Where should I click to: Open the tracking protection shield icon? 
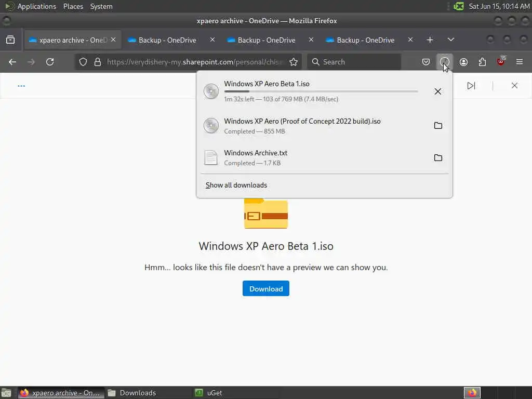tap(83, 62)
